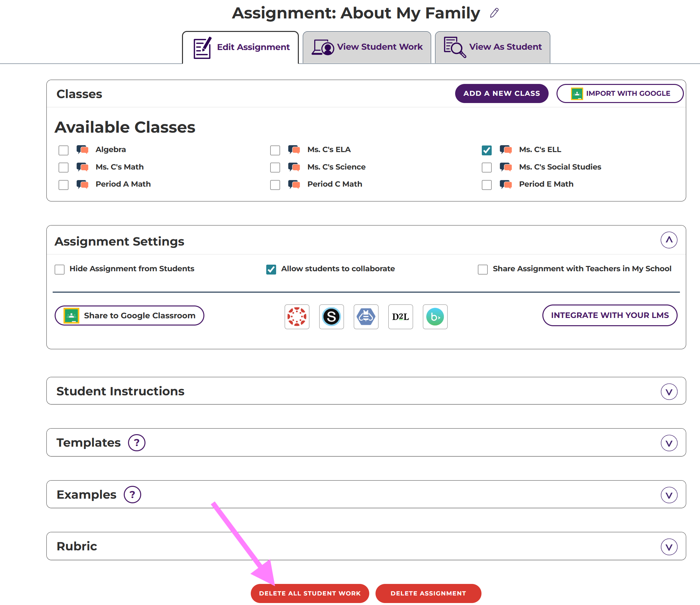The width and height of the screenshot is (700, 605).
Task: Click the D2L integration icon
Action: point(400,317)
